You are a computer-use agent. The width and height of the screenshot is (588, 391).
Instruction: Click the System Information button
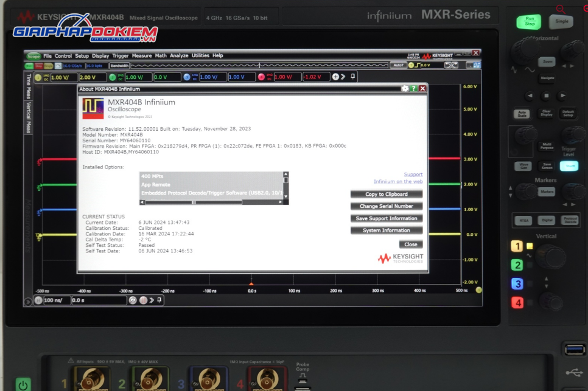(x=387, y=230)
